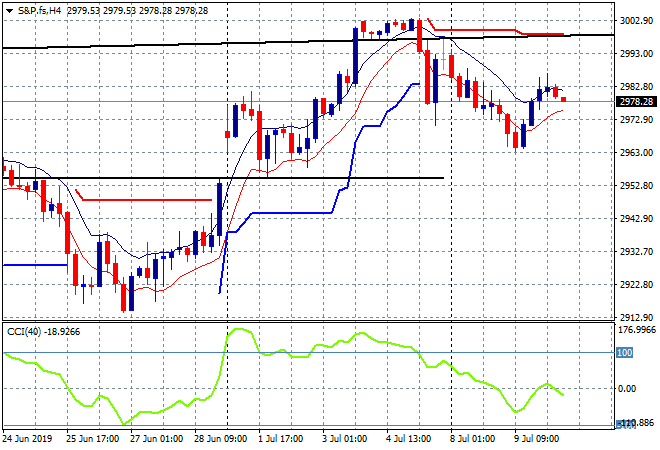Click the 2942.90 price axis label

(x=636, y=218)
